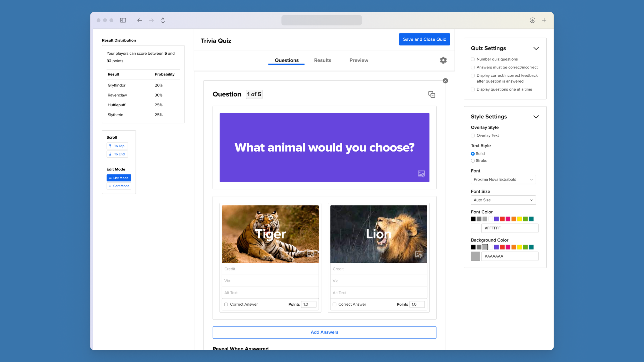Select Stroke text style radio
644x362 pixels.
pos(473,161)
